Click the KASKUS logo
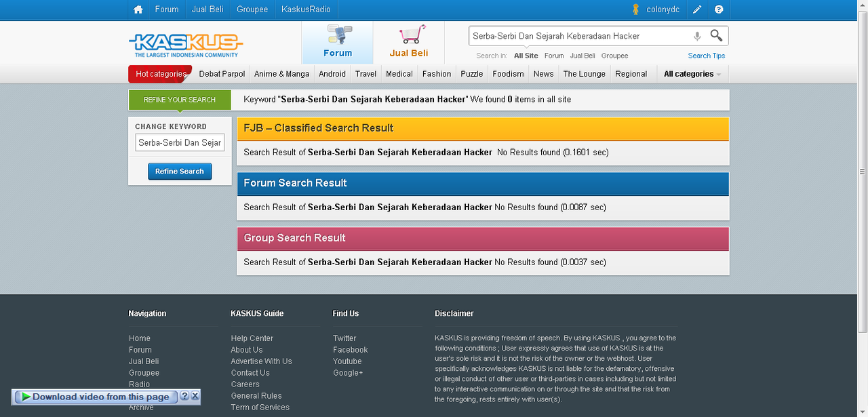 pyautogui.click(x=185, y=45)
